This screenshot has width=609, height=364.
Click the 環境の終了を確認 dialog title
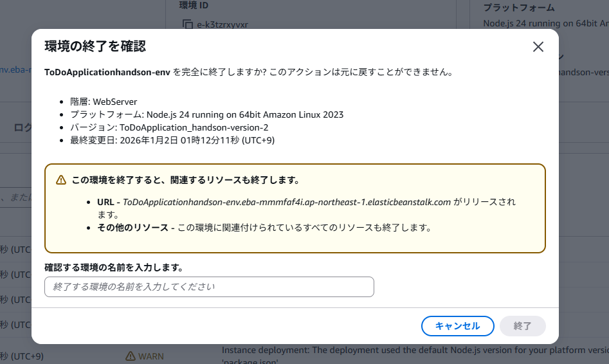(95, 46)
